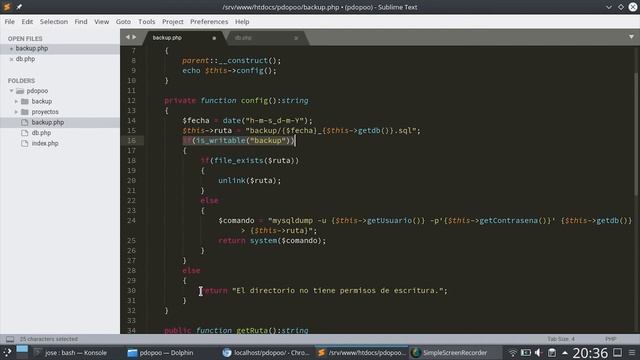Switch to pdopoo Dolphin taskbar window
The width and height of the screenshot is (640, 360).
click(x=161, y=353)
